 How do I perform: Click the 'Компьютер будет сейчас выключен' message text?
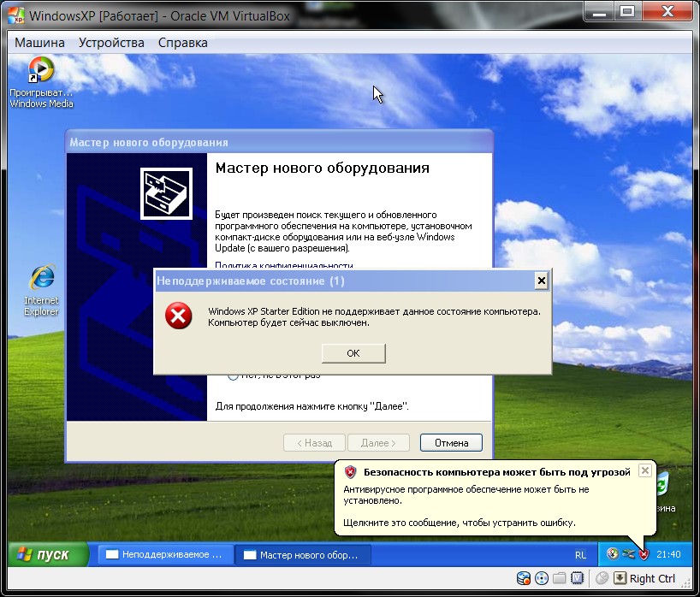289,322
